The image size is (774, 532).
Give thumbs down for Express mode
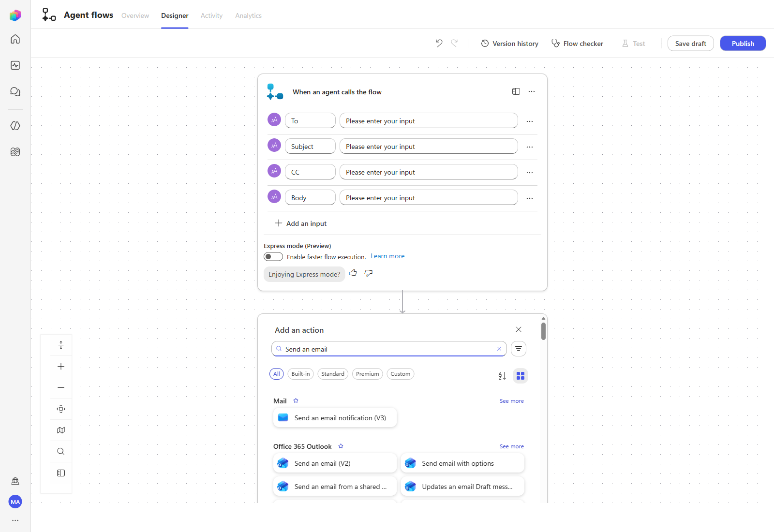point(369,273)
